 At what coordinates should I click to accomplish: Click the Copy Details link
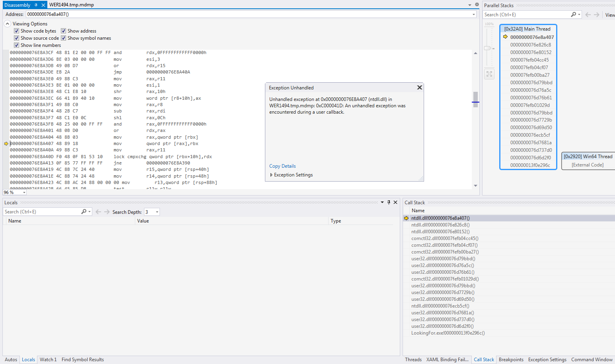coord(282,166)
